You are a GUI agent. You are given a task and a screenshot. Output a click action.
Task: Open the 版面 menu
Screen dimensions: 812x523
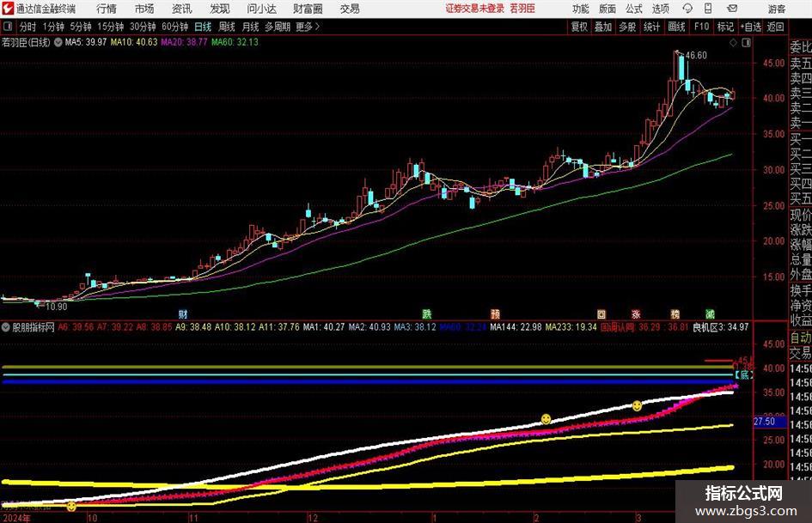607,9
